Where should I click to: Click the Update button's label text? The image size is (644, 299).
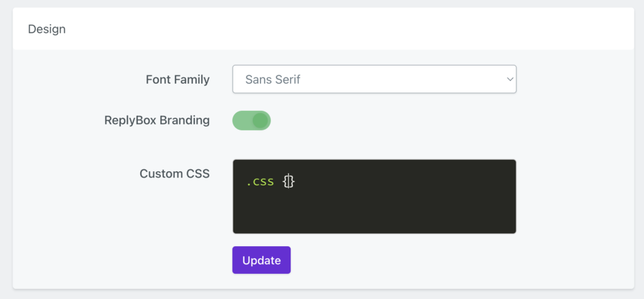[x=261, y=261]
